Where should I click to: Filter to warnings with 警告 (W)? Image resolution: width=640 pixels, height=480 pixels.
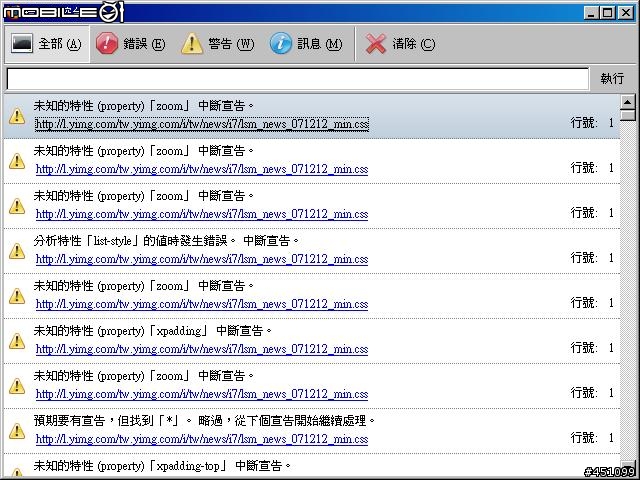coord(218,44)
